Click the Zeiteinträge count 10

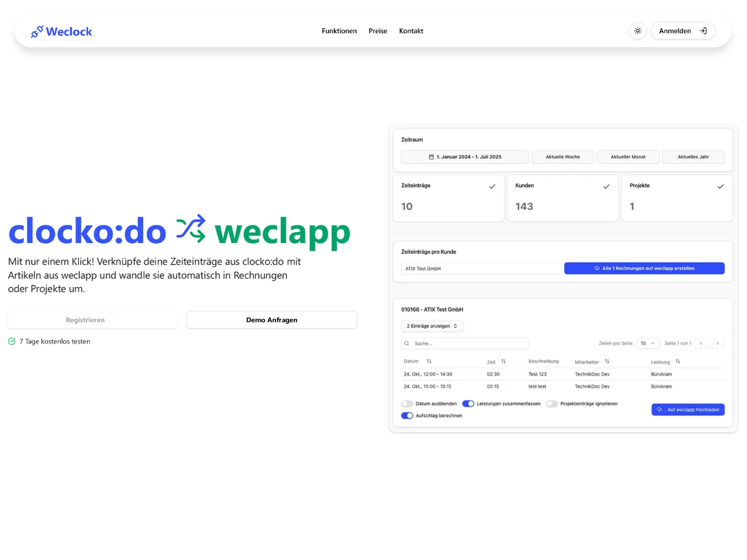[407, 206]
